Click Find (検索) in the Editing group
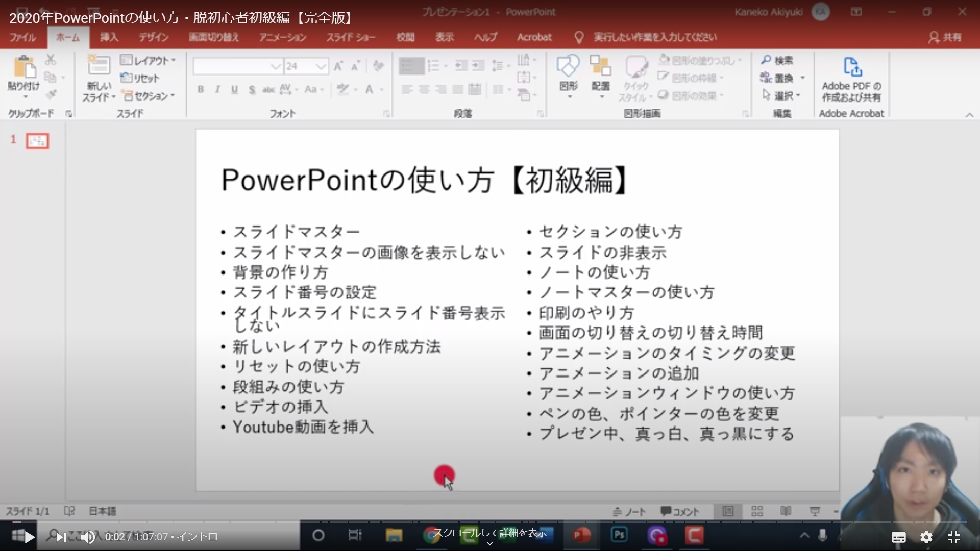 tap(777, 61)
